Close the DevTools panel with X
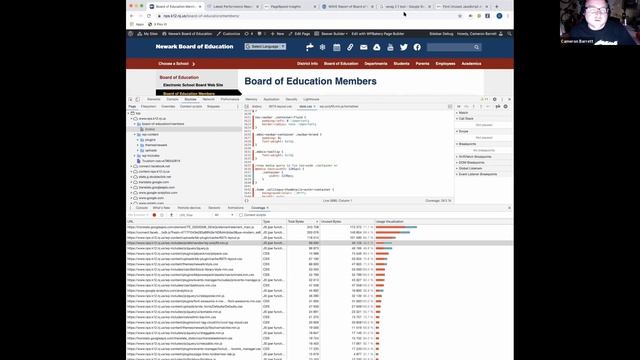The width and height of the screenshot is (640, 360). click(509, 99)
